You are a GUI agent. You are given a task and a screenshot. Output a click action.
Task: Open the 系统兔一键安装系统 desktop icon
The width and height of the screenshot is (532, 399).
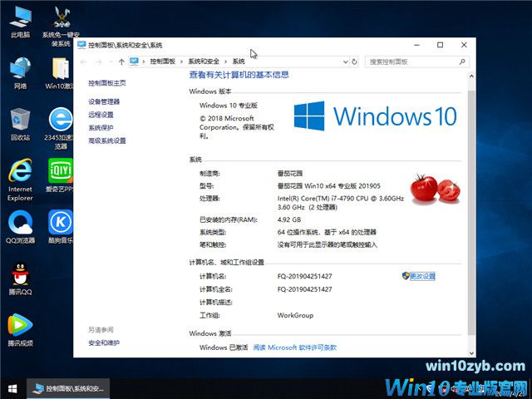pos(61,27)
